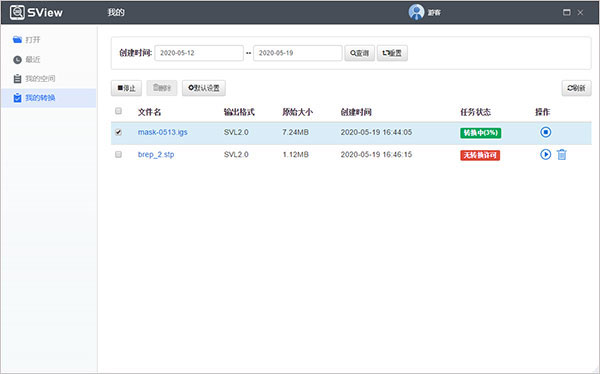
Task: Click the 查询 search button
Action: pos(359,53)
